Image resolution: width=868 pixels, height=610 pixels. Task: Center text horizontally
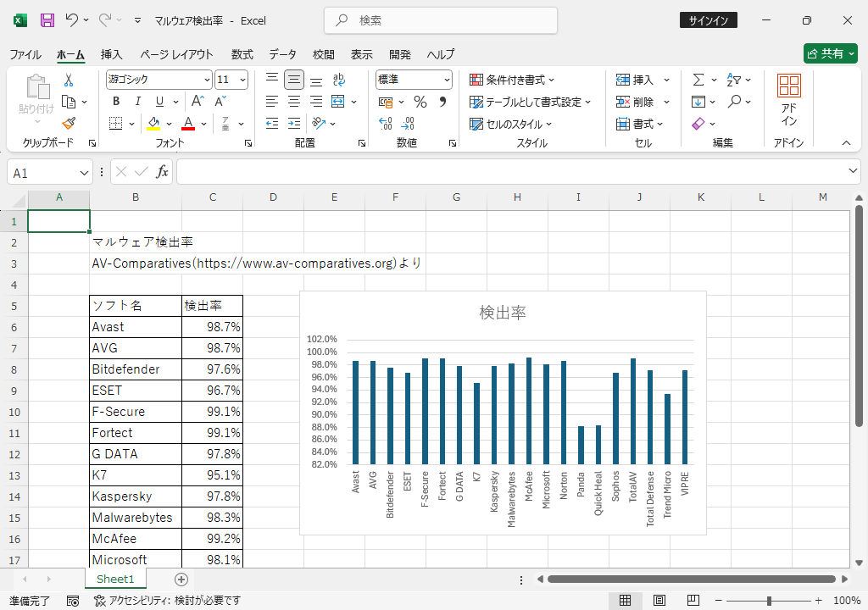(x=294, y=102)
